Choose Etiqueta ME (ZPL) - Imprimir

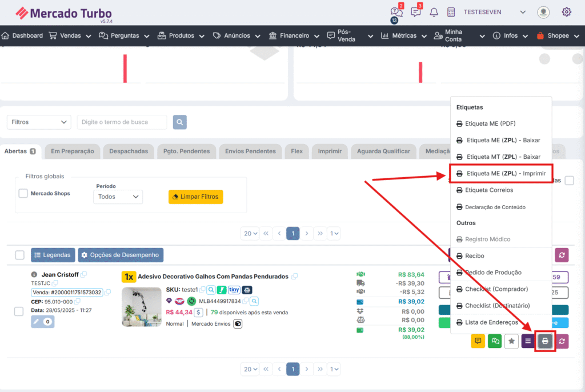click(500, 173)
